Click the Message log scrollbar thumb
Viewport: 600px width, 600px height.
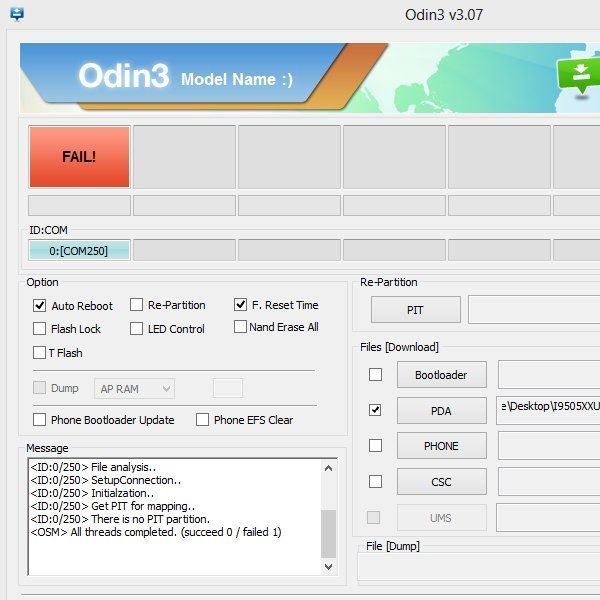coord(328,533)
